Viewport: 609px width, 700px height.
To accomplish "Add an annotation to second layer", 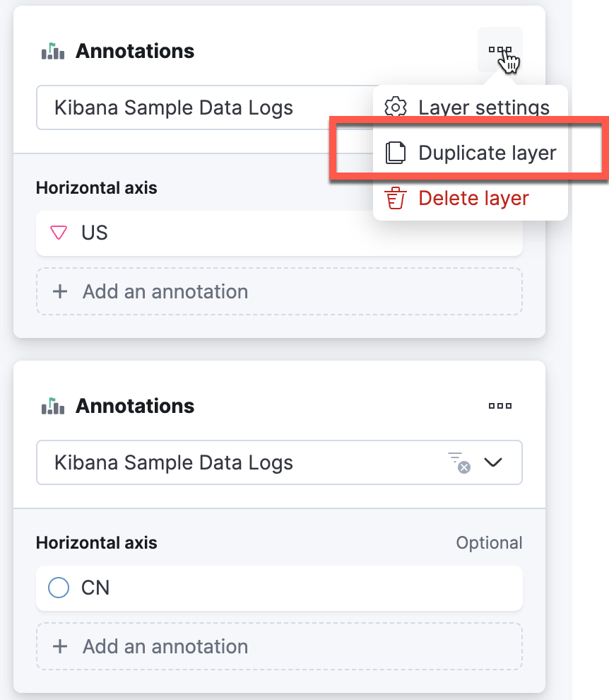I will (x=279, y=646).
